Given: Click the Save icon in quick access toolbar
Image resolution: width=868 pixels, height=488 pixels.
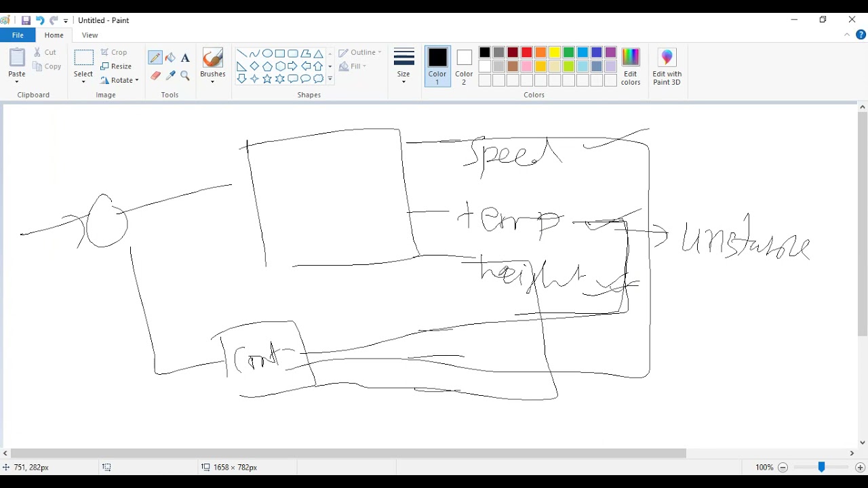Looking at the screenshot, I should pyautogui.click(x=26, y=20).
